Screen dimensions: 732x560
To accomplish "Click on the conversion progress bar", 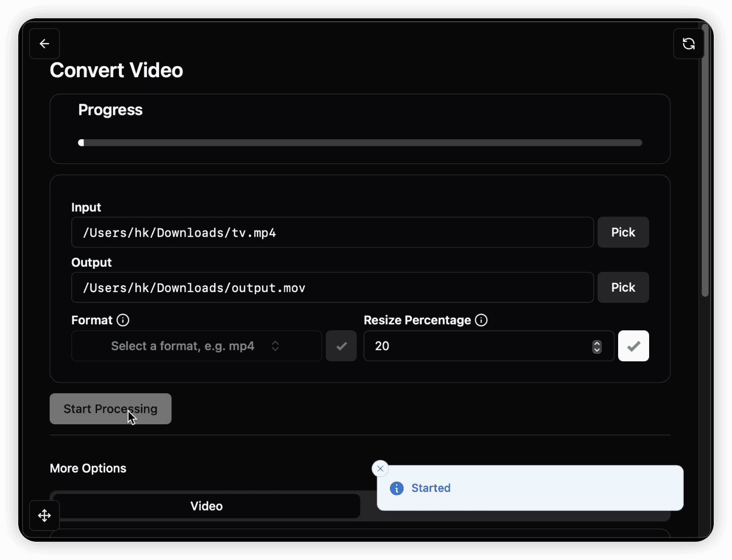I will click(360, 143).
